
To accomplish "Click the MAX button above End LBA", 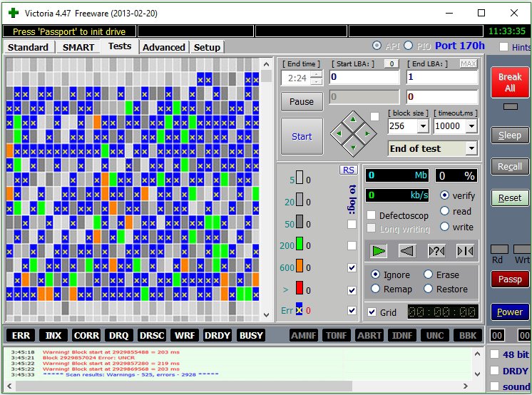I will tap(469, 64).
